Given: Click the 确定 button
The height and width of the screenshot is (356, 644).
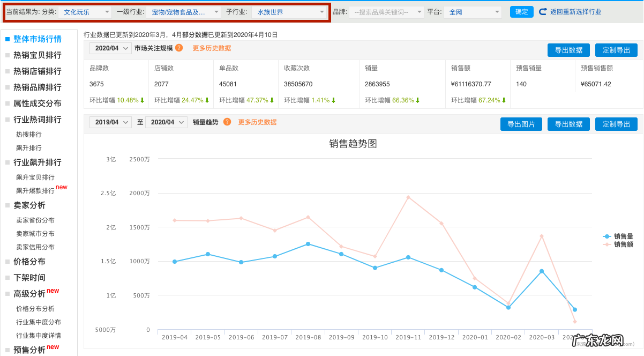Looking at the screenshot, I should (521, 11).
